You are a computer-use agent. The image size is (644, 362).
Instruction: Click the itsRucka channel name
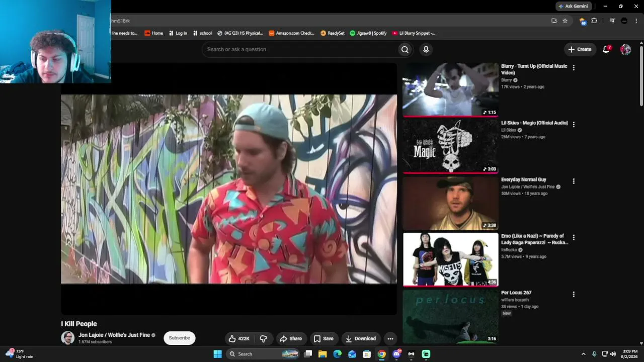coord(509,250)
